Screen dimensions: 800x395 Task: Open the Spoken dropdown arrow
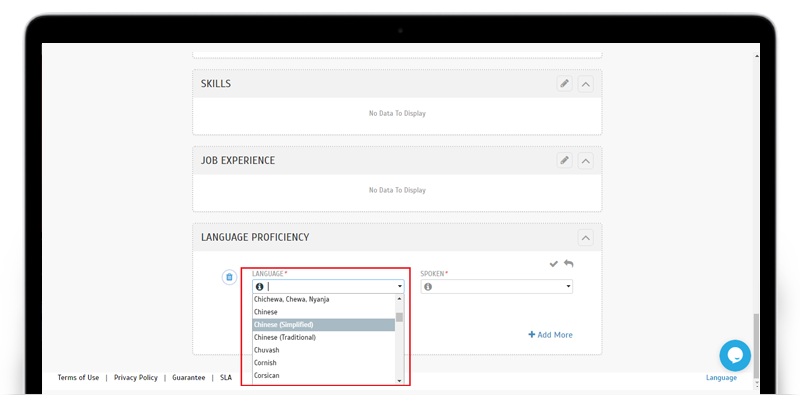(x=568, y=287)
